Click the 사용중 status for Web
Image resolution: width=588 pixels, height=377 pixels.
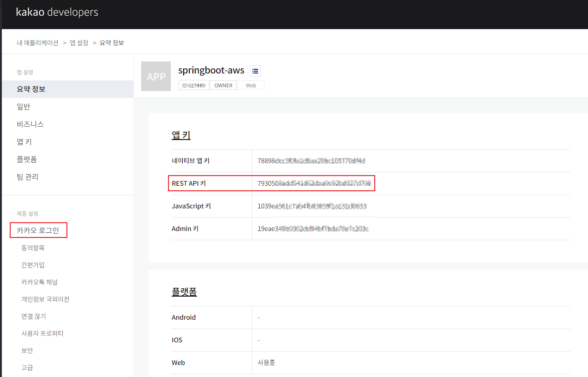coord(266,363)
